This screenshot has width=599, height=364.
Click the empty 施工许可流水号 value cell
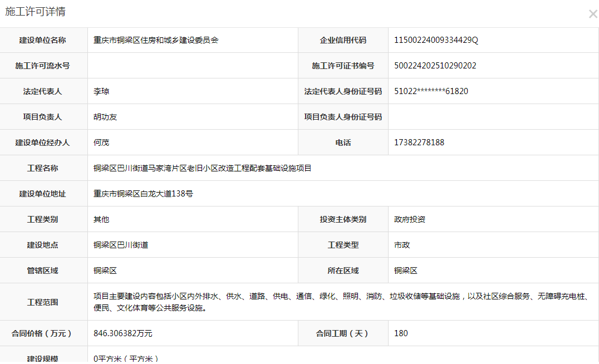(193, 66)
